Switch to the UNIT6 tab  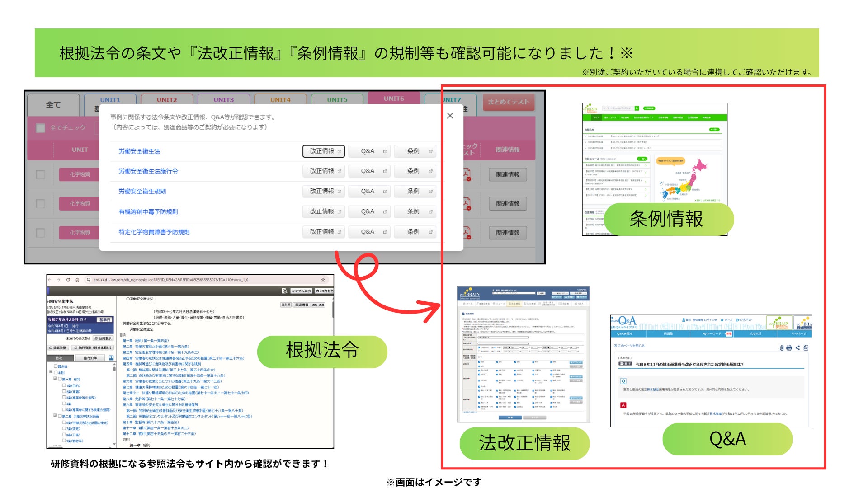[394, 99]
